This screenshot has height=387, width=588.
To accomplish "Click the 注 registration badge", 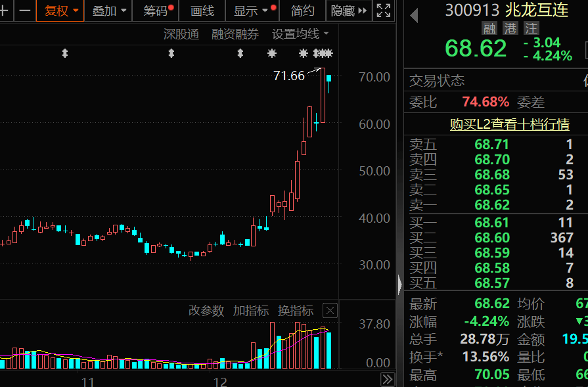I will (530, 28).
